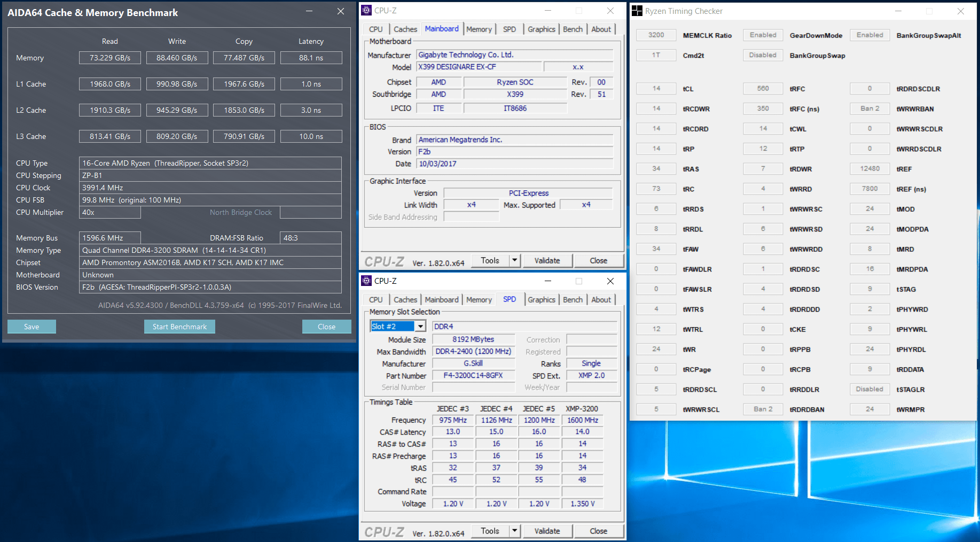
Task: Click MEMCLK Ratio 3200 value box
Action: point(656,35)
